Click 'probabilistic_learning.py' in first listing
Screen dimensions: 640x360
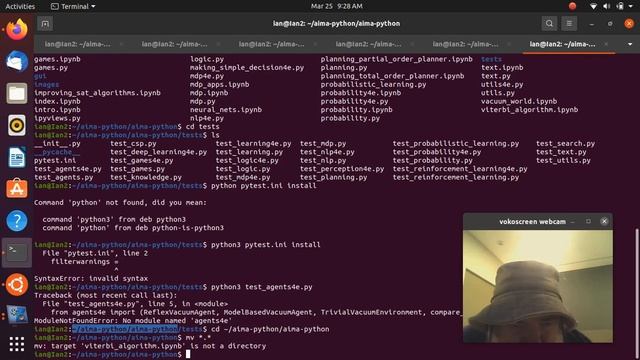click(x=373, y=84)
